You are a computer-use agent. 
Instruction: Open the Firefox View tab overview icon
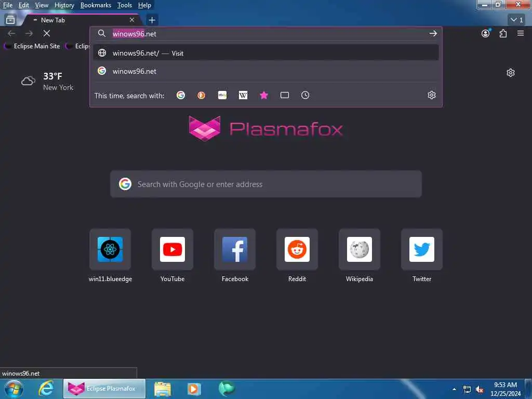pos(10,20)
